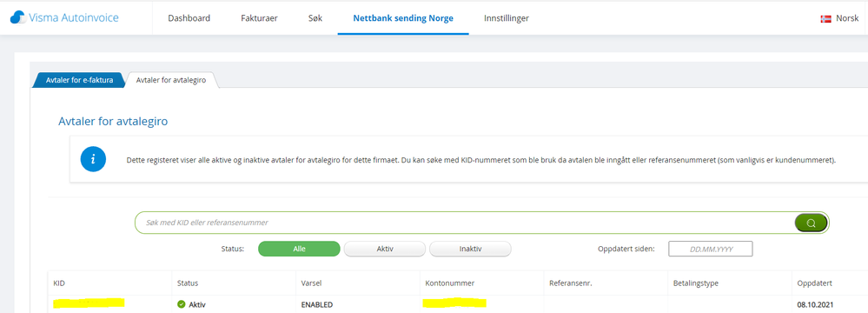The width and height of the screenshot is (868, 313).
Task: Click the Visma Autoinvoice cloud logo
Action: 17,17
